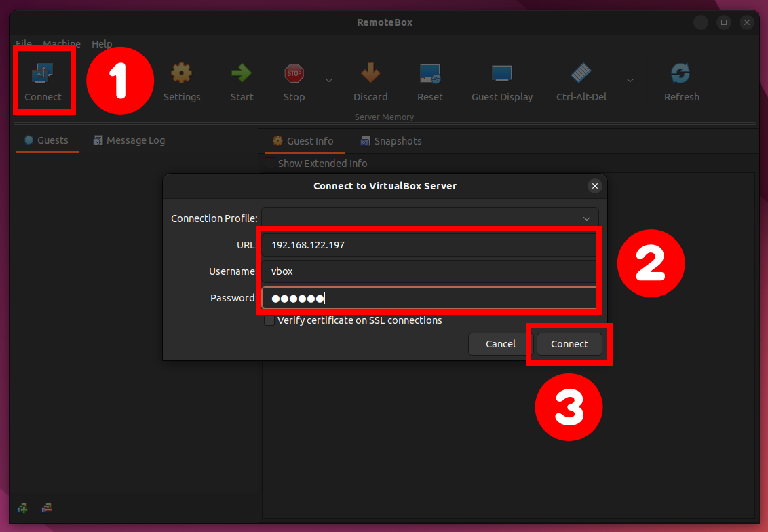Click into the URL input field

[429, 245]
